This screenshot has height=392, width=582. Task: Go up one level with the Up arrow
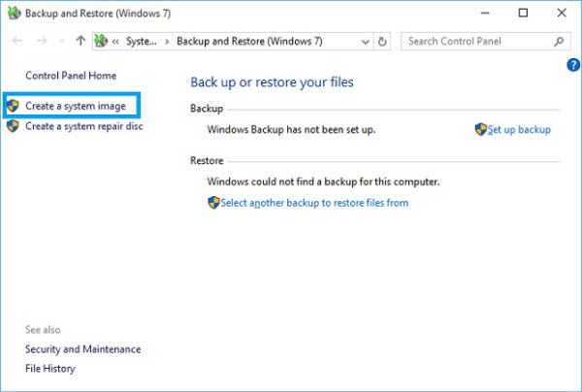tap(81, 41)
